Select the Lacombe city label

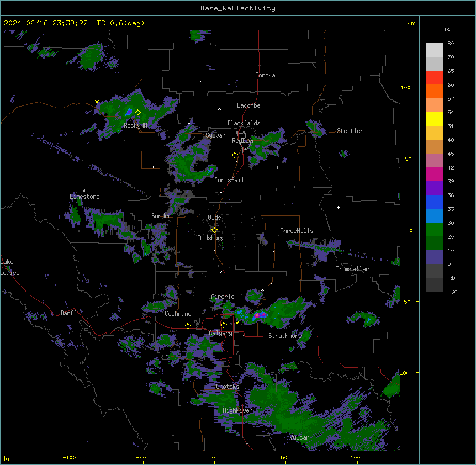tap(248, 105)
